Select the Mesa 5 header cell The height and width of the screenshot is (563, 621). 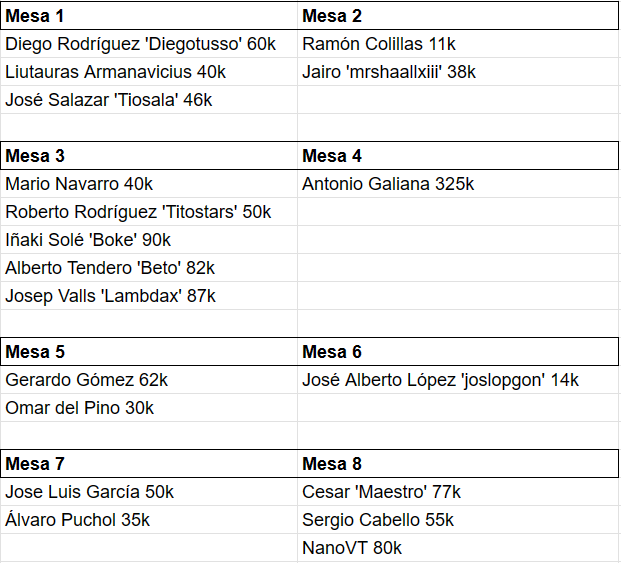149,352
